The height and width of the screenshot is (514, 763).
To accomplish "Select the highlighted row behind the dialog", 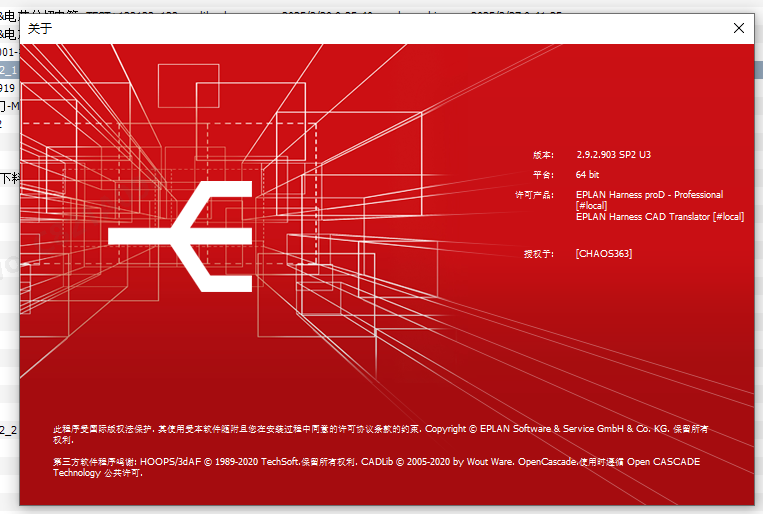I will coord(9,70).
